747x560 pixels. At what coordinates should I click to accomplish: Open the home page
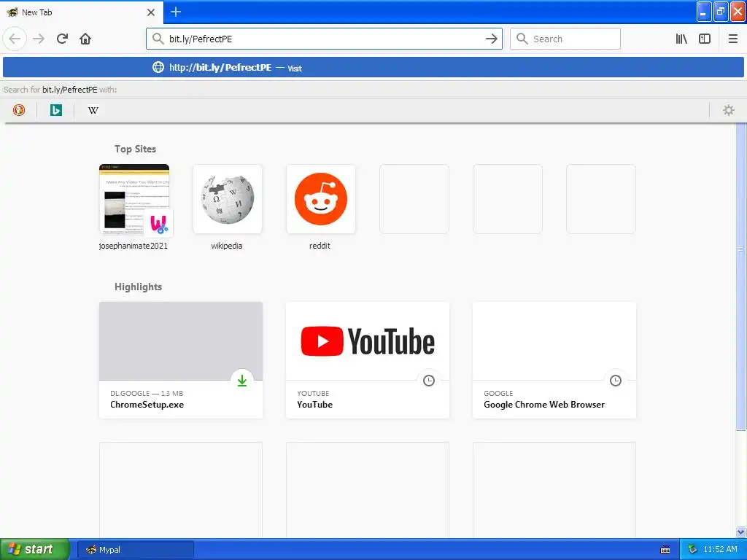tap(85, 39)
